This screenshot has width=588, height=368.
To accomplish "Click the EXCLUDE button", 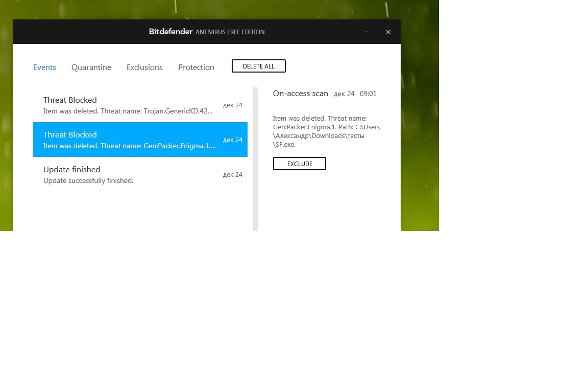I will (x=300, y=164).
